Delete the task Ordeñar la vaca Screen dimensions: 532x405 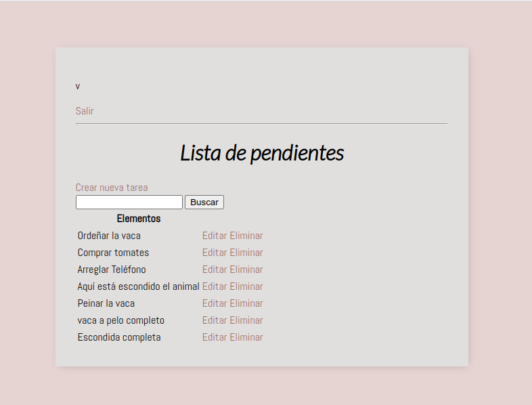[246, 236]
